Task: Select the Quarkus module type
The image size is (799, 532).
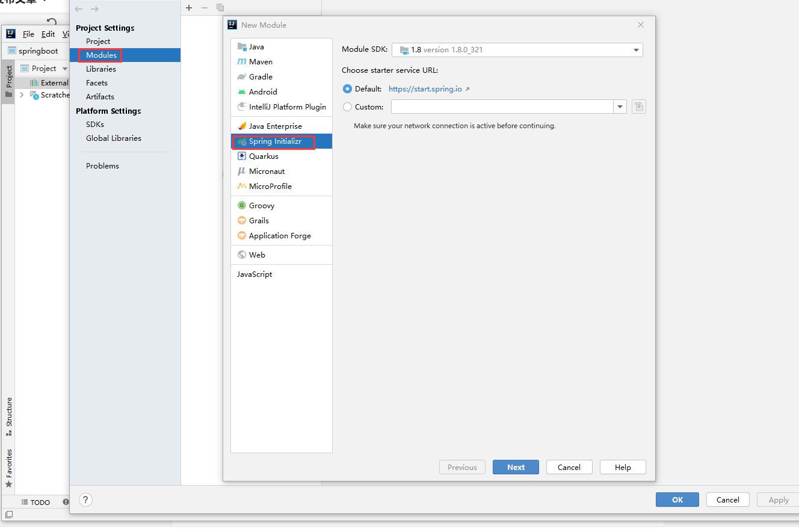Action: pyautogui.click(x=281, y=156)
